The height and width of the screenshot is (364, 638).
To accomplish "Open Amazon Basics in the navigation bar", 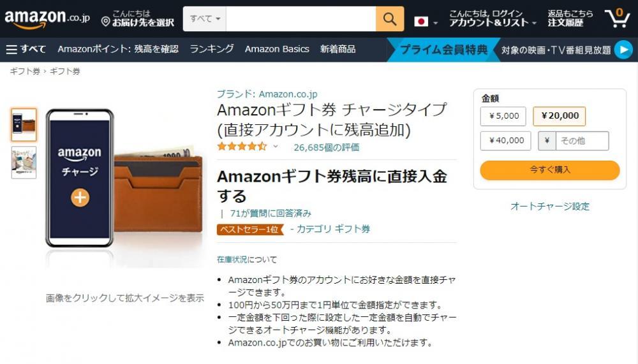I will 277,49.
